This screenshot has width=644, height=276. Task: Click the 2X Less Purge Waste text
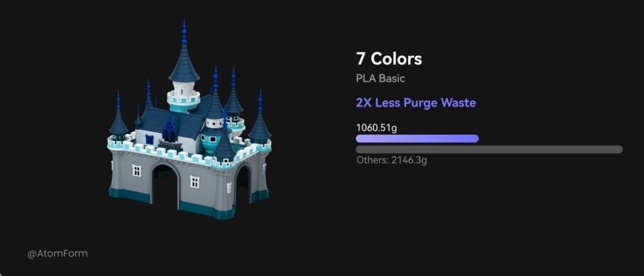(x=416, y=102)
